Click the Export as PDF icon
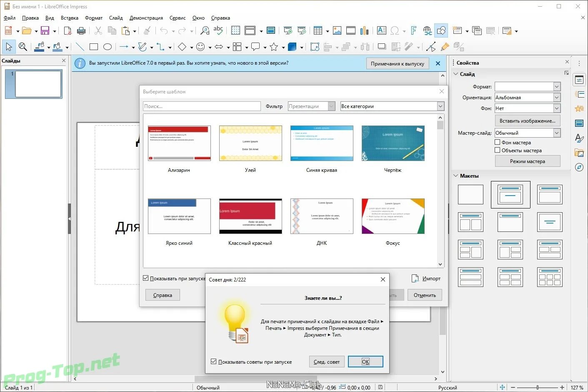Viewport: 588px width, 392px height. pyautogui.click(x=68, y=30)
